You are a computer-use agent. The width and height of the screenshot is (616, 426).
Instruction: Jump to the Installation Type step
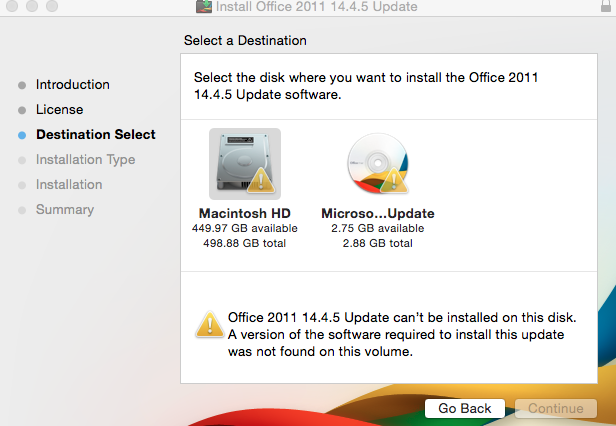coord(85,159)
